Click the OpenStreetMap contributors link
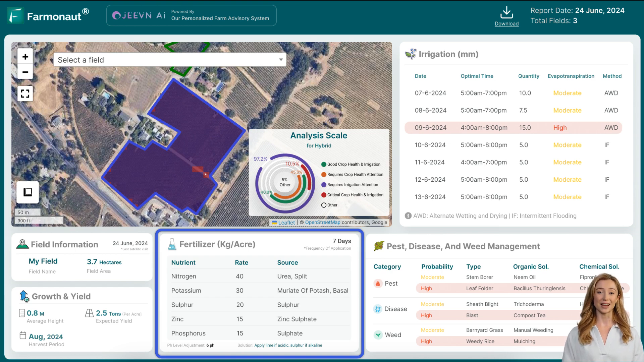This screenshot has width=644, height=362. (x=322, y=222)
